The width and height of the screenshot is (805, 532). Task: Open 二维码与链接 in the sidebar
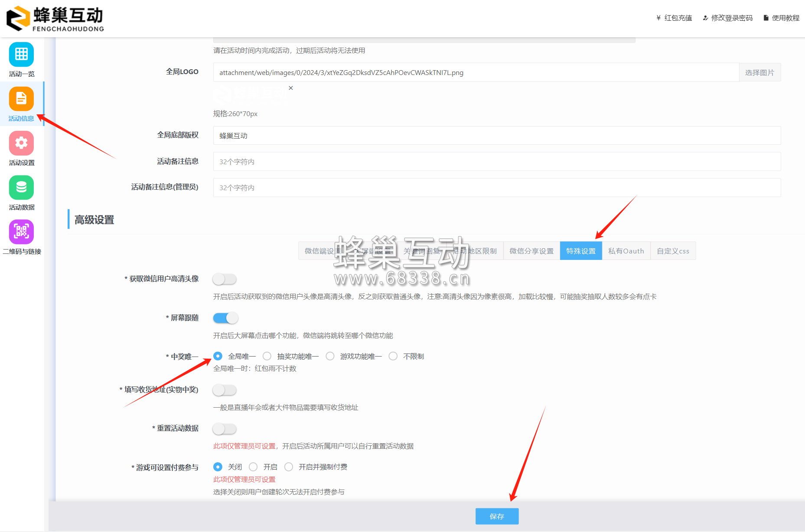point(21,237)
